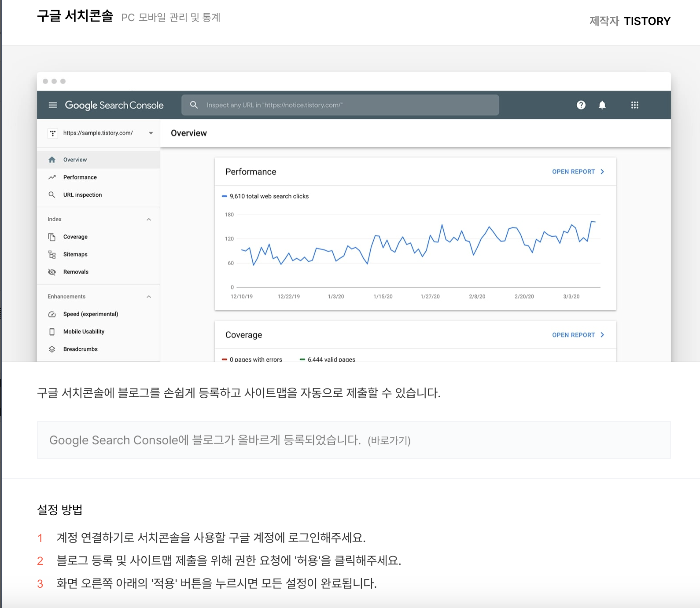Click the 설정 방법 heading
The image size is (700, 608).
point(60,510)
